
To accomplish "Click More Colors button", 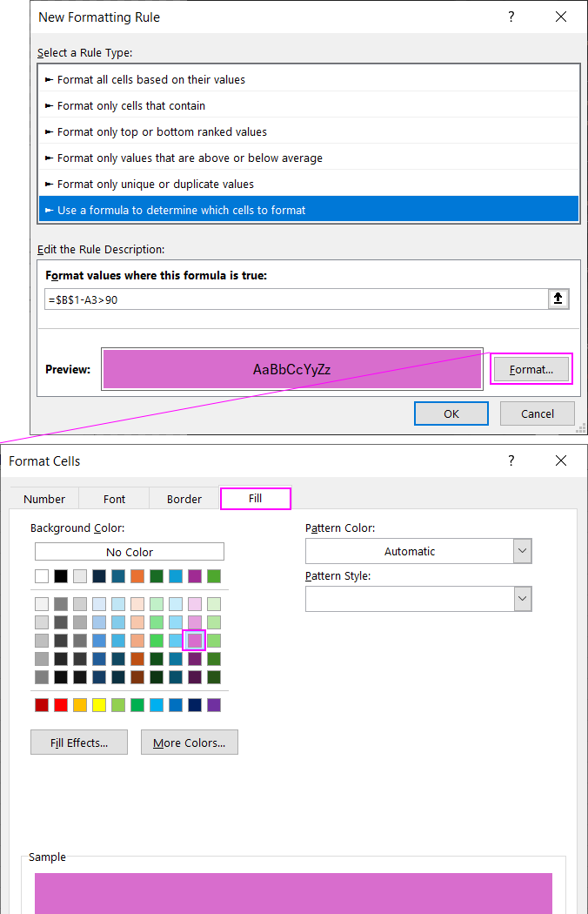I will 189,743.
